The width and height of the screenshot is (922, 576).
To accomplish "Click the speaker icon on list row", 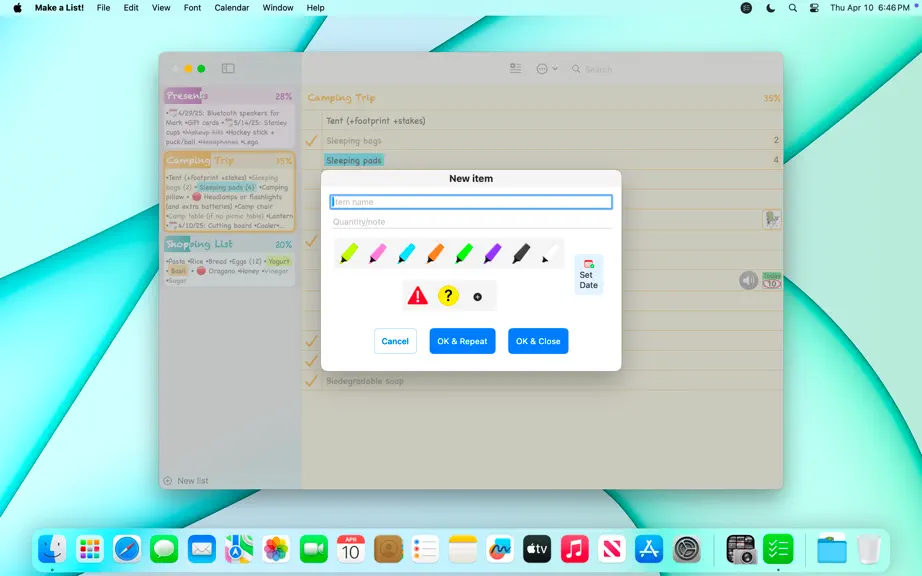I will point(748,280).
